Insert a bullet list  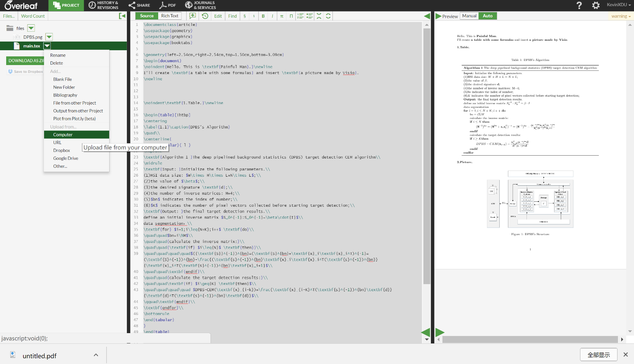310,16
